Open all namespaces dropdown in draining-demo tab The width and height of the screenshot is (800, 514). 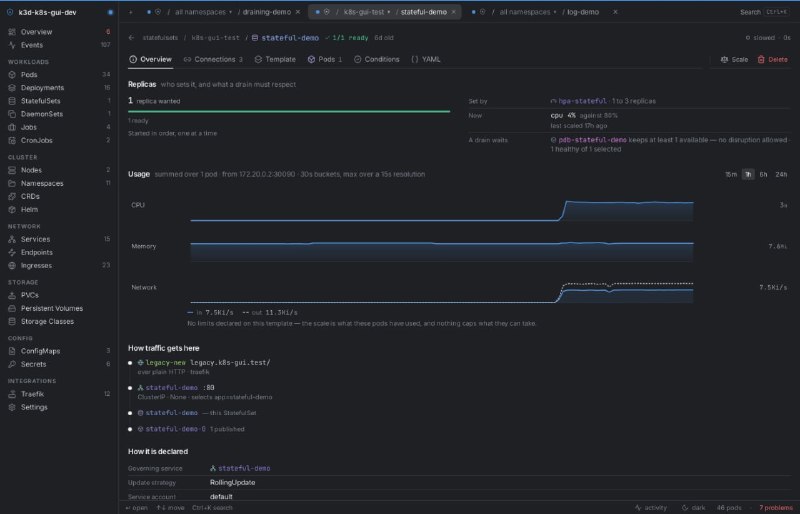(x=203, y=12)
